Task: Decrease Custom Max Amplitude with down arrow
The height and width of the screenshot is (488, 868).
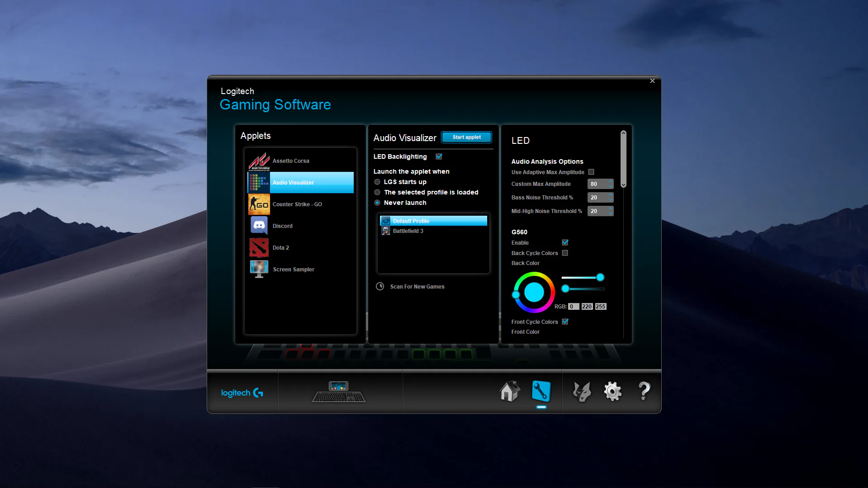Action: click(610, 186)
